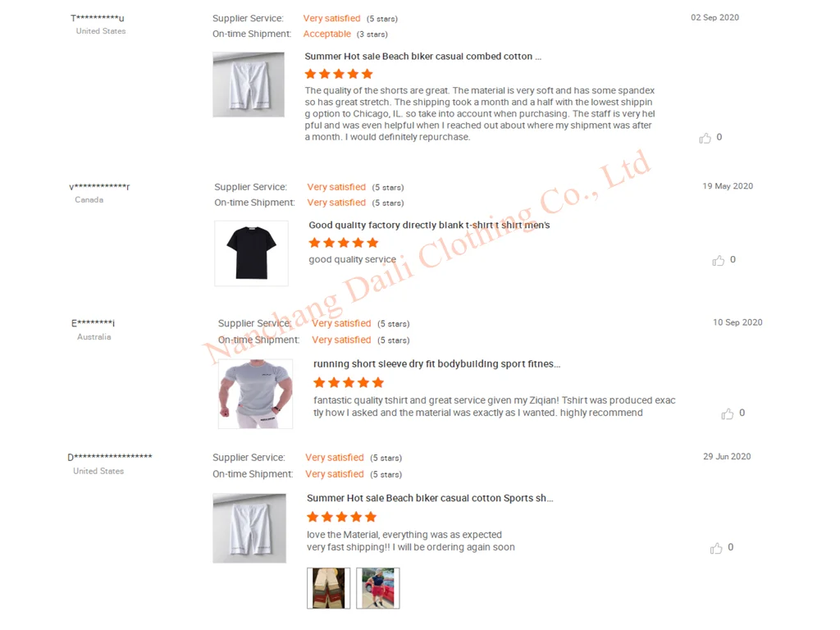Click the star rating of the Australia review
Viewport: 840px width, 630px height.
pyautogui.click(x=349, y=382)
